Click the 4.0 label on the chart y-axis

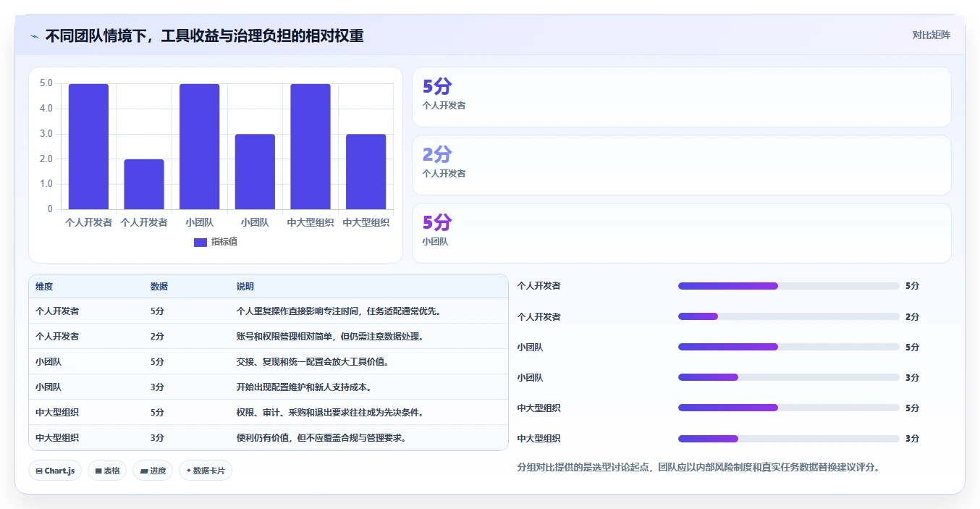[x=46, y=109]
